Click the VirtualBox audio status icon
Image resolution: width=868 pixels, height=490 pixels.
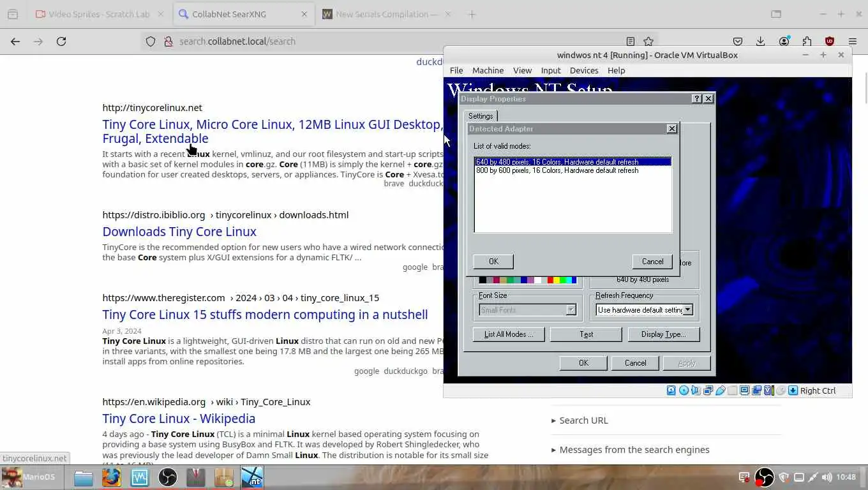point(696,390)
